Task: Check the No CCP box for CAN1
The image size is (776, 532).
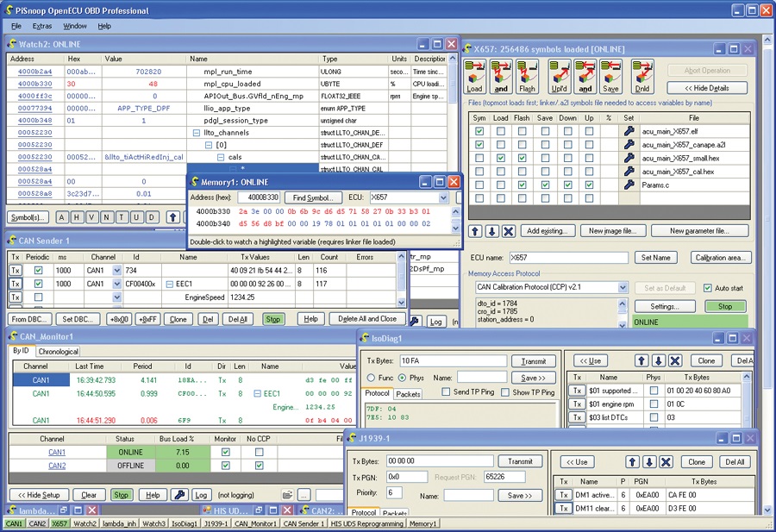Action: coord(259,452)
